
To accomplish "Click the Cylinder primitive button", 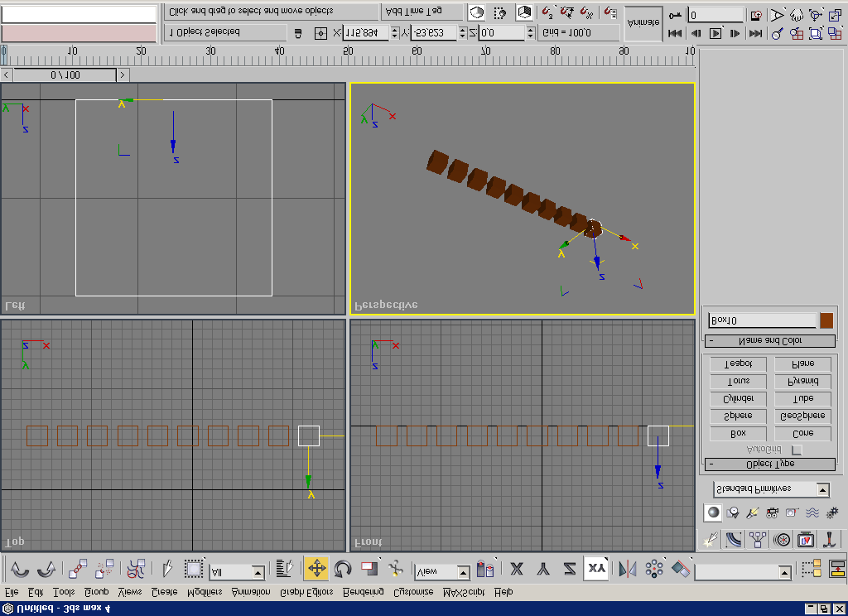I will (738, 398).
